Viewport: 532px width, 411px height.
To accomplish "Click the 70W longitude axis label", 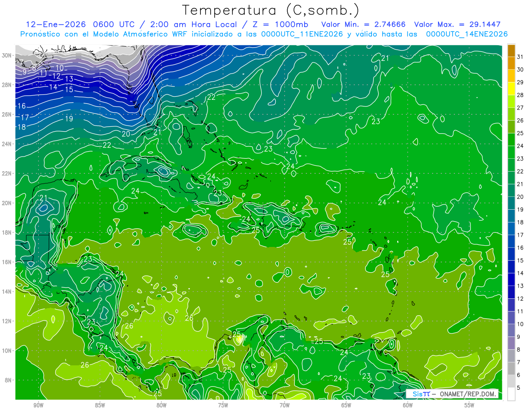I will 285,405.
